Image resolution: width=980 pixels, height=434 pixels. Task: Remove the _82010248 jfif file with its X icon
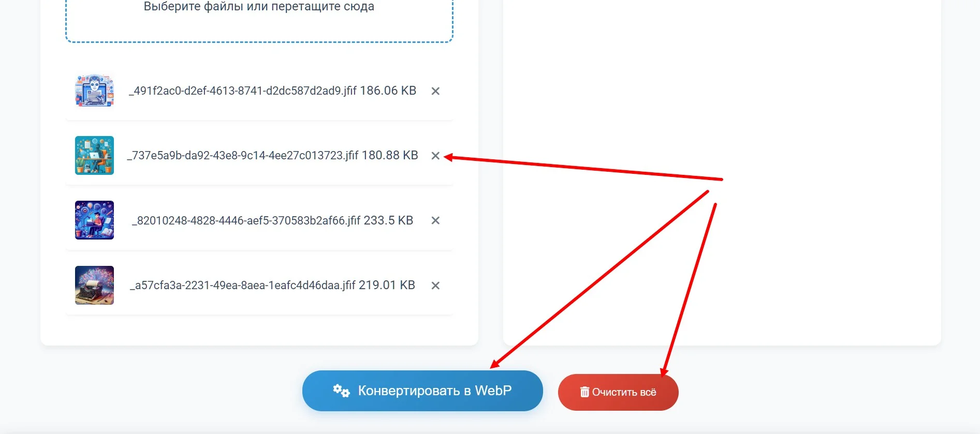(x=435, y=220)
